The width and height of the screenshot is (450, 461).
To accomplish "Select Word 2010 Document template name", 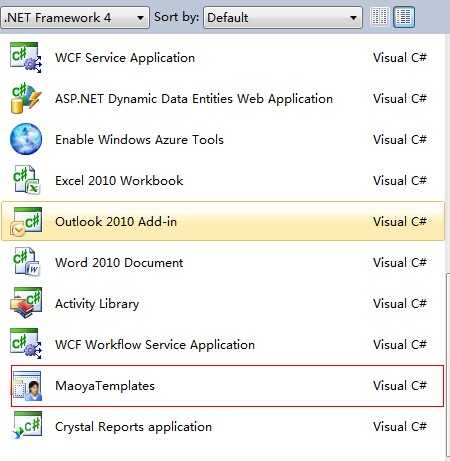I will (x=119, y=262).
